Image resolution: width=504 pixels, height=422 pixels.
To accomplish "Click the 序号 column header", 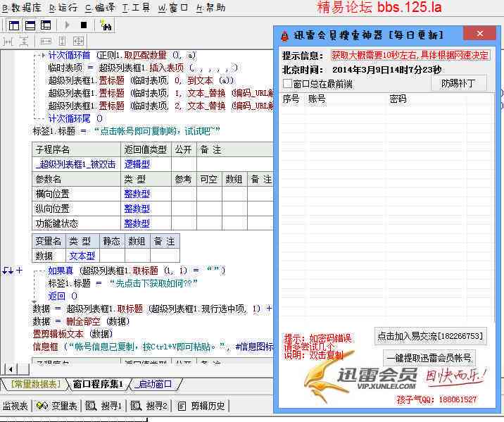I will pyautogui.click(x=292, y=99).
